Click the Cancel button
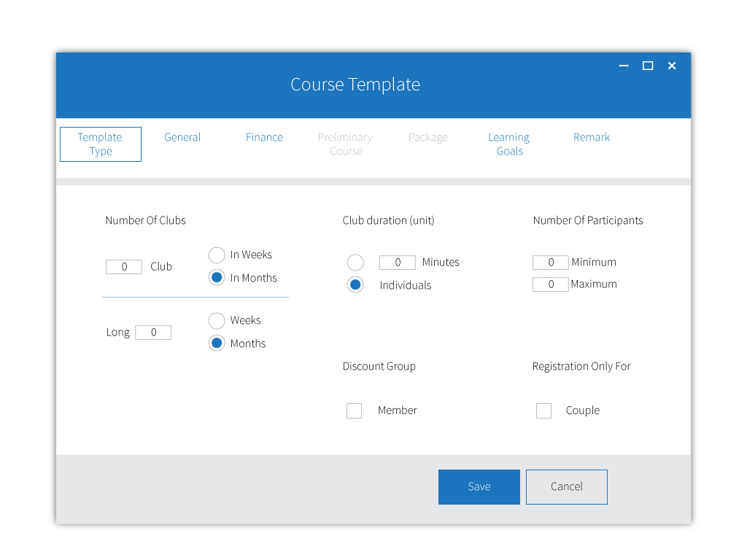This screenshot has width=747, height=560. click(566, 487)
